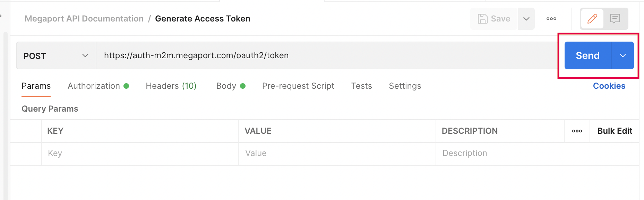Screen dimensions: 644x200
Task: Select the orange pencil documentation icon
Action: (592, 18)
